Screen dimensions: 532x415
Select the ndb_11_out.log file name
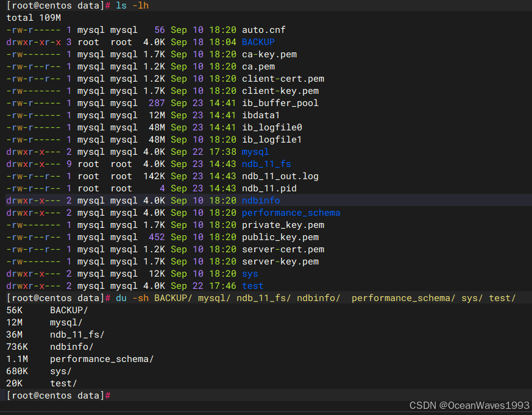click(280, 176)
